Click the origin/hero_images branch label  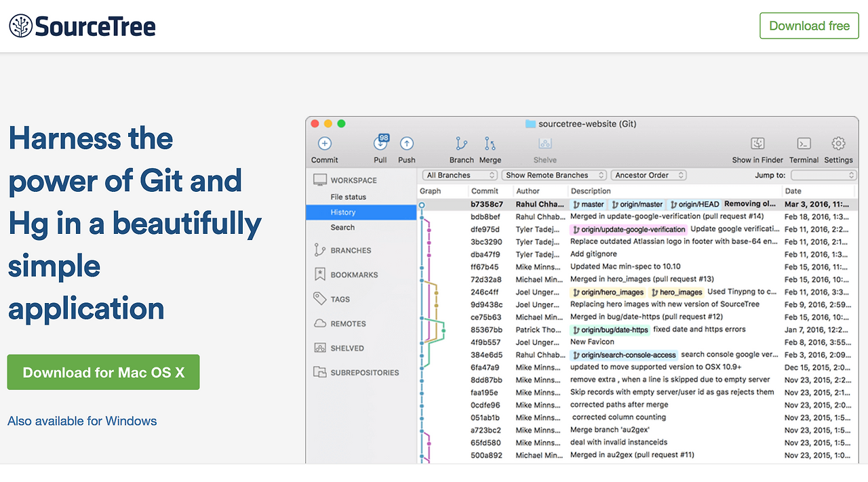coord(608,292)
